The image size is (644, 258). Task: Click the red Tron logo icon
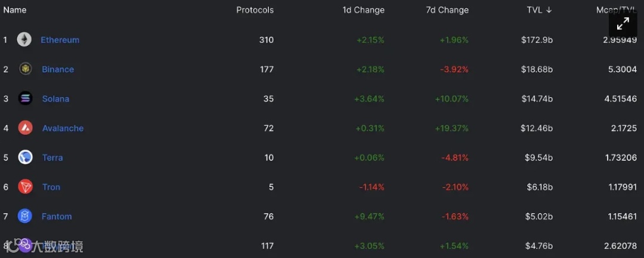tap(25, 187)
